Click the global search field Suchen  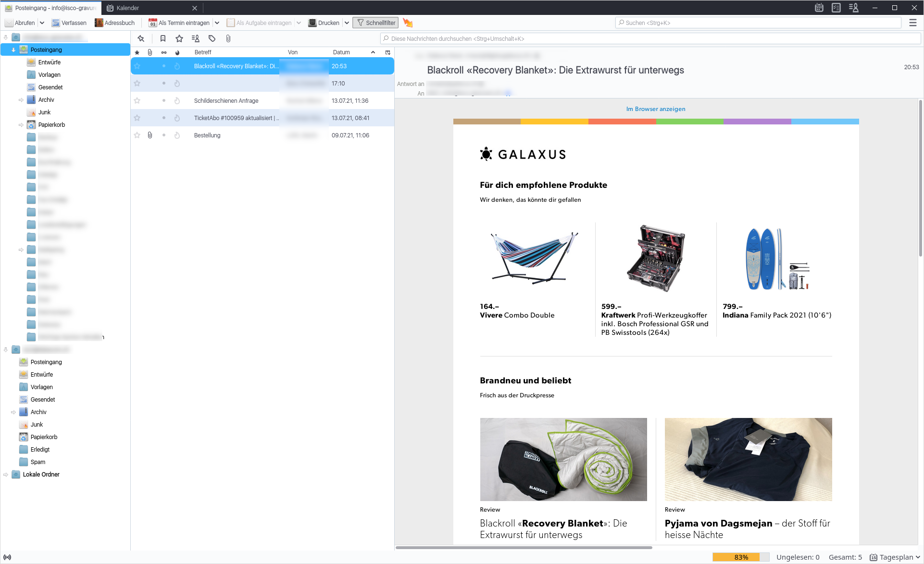760,23
